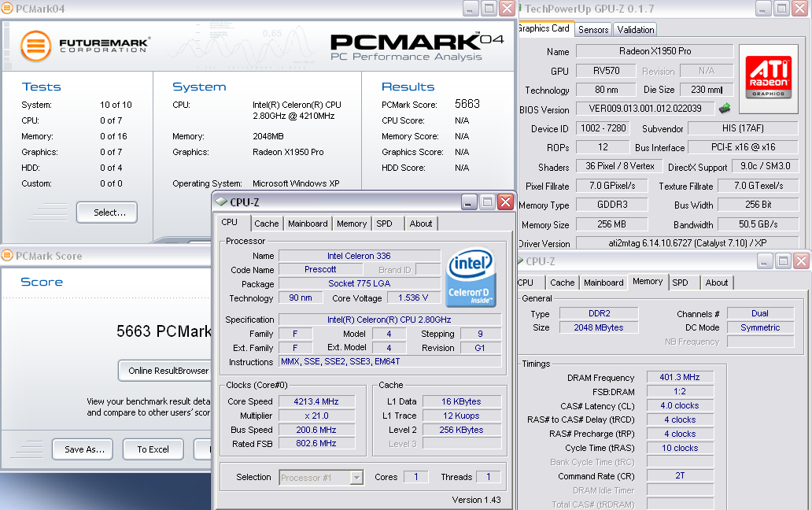
Task: Click the BIOS Version field in GPU-Z
Action: (x=644, y=108)
